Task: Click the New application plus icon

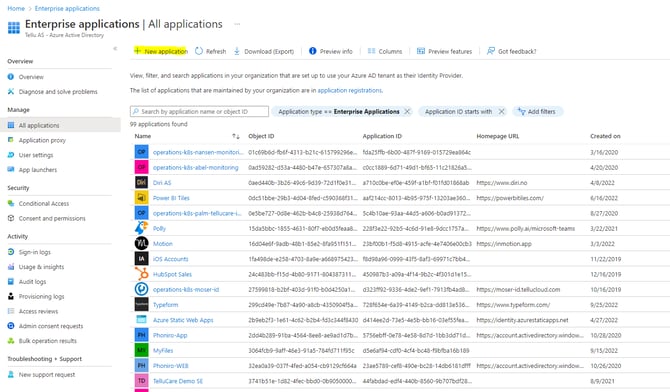Action: click(137, 51)
